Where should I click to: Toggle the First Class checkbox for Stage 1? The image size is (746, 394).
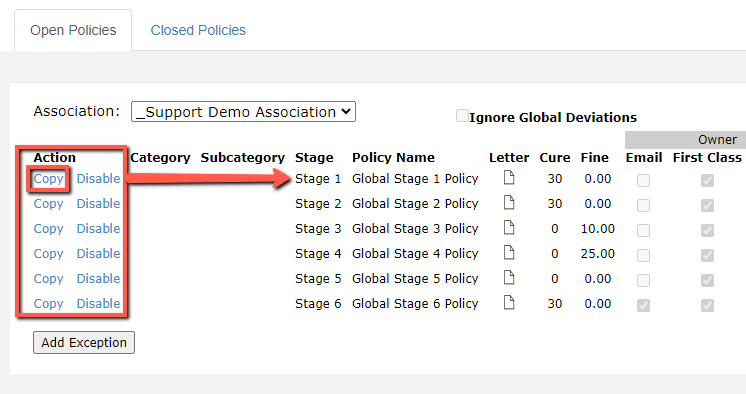(x=707, y=180)
